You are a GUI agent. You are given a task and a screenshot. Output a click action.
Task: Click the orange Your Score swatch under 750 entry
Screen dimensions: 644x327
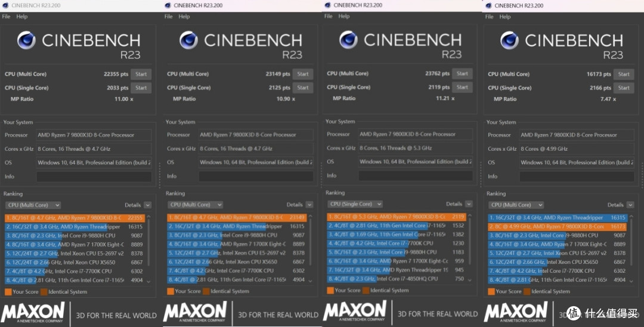(x=330, y=290)
